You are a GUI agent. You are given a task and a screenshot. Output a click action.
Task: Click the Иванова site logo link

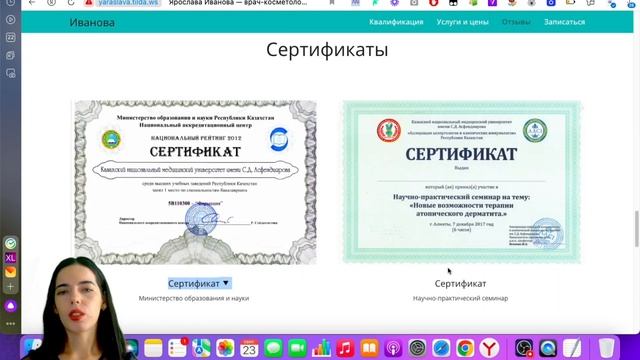coord(92,22)
